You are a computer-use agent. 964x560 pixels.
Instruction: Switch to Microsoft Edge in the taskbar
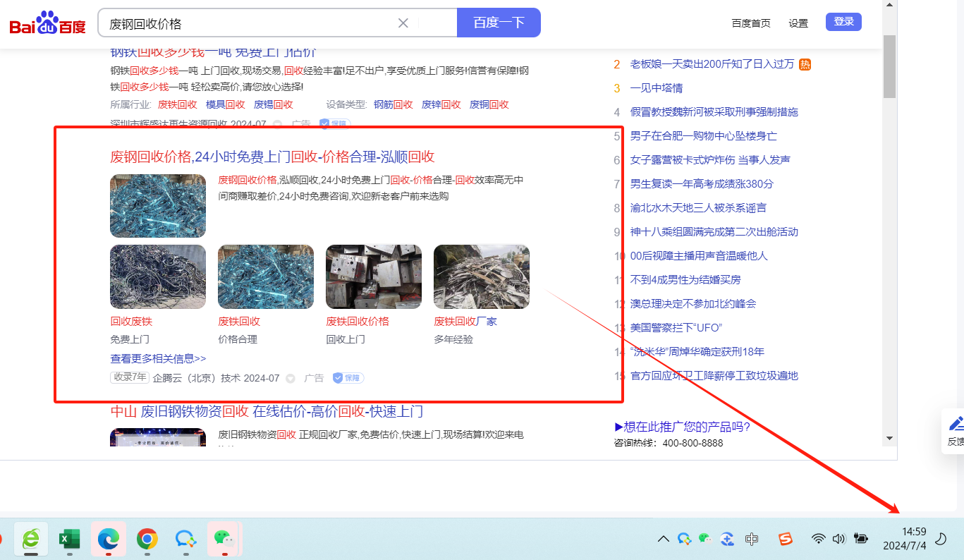tap(108, 540)
